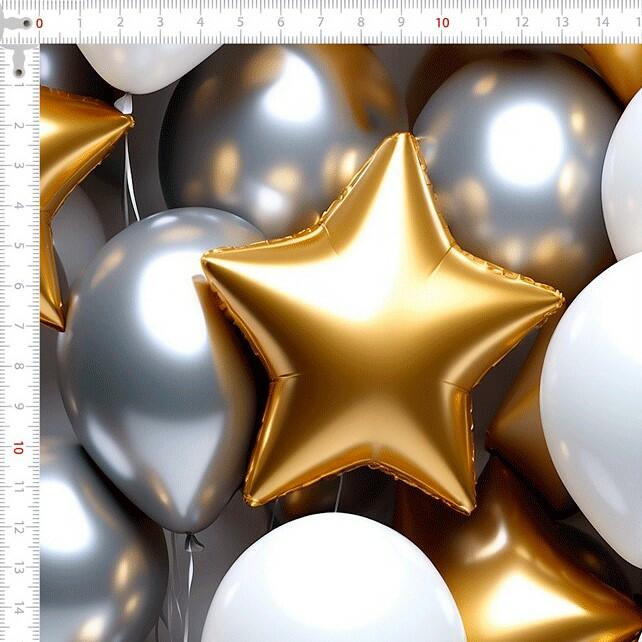Viewport: 642px width, 642px height.
Task: Click the metal end hook of the top ruler
Action: click(16, 25)
